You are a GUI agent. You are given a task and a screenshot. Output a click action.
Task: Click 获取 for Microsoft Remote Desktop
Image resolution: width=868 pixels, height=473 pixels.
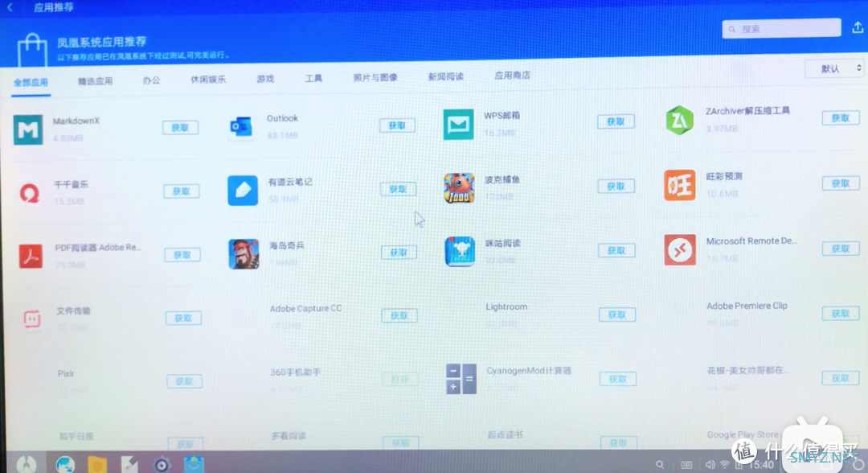841,248
